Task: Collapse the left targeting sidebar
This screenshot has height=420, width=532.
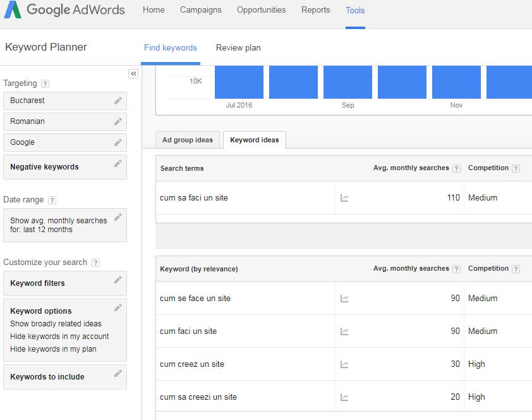Action: [133, 73]
